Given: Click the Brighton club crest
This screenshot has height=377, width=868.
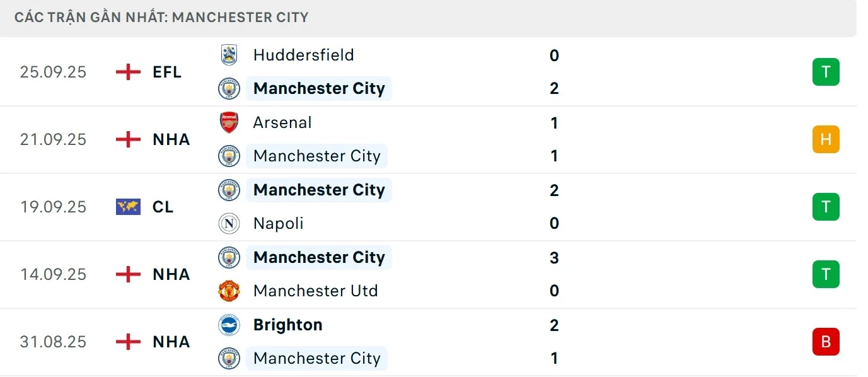Looking at the screenshot, I should pos(228,325).
